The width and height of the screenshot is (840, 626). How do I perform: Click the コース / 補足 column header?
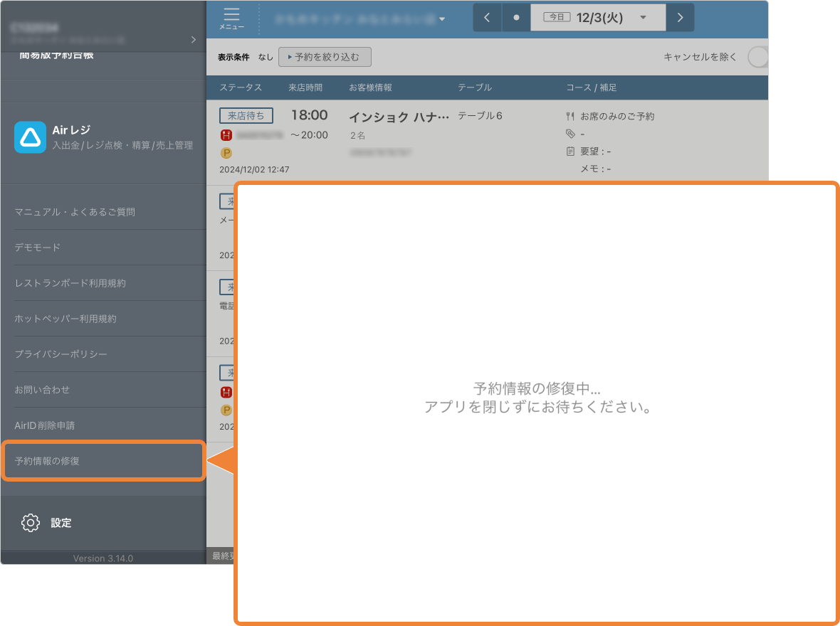point(592,87)
